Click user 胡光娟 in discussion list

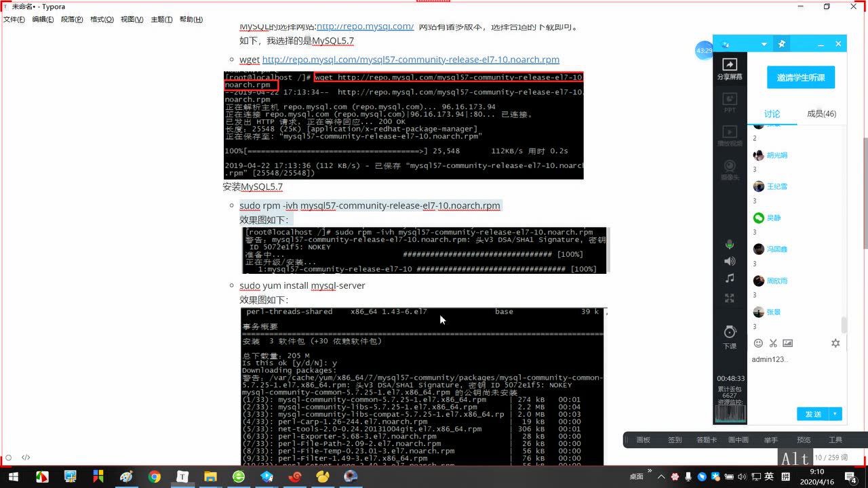[x=776, y=155]
